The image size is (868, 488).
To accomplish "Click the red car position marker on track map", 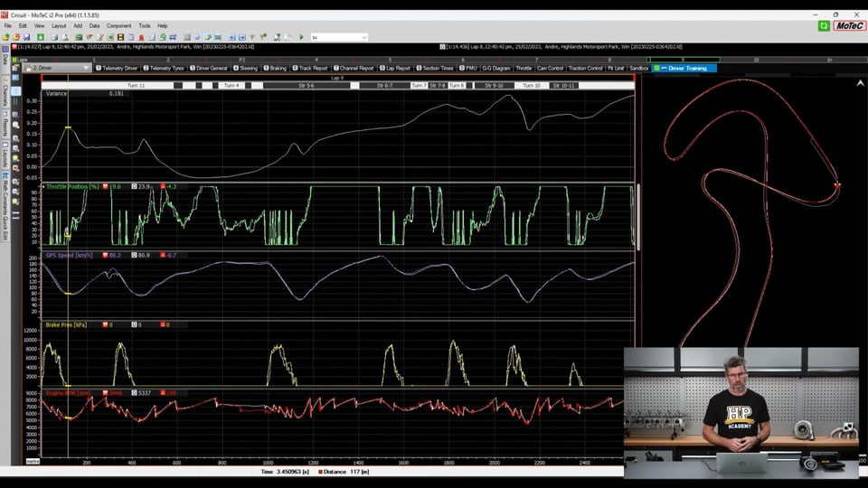I will point(837,186).
